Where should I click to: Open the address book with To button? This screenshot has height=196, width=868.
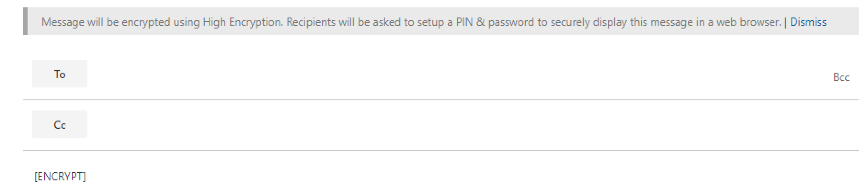pos(60,74)
